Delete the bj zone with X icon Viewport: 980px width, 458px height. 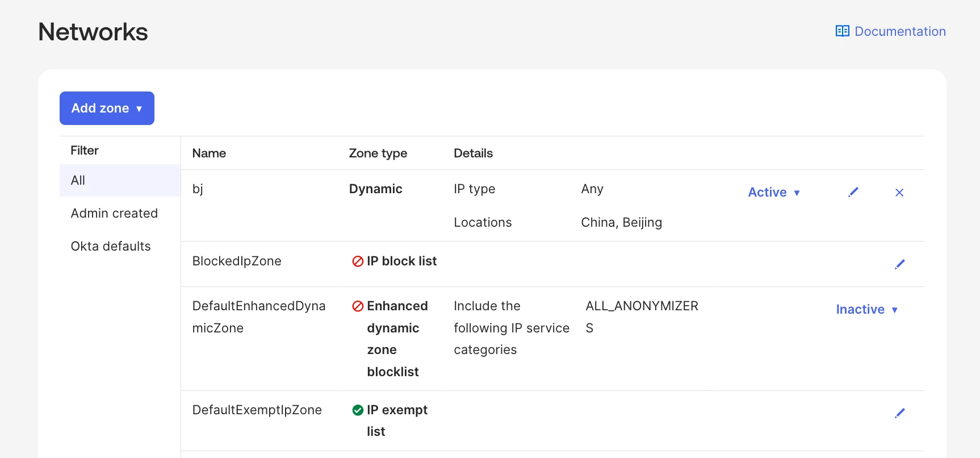pyautogui.click(x=899, y=193)
